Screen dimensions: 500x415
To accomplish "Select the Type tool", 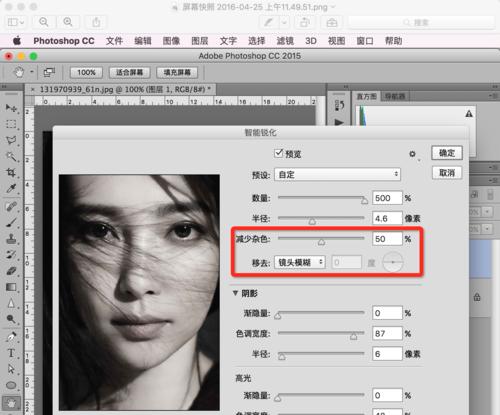I will (11, 353).
